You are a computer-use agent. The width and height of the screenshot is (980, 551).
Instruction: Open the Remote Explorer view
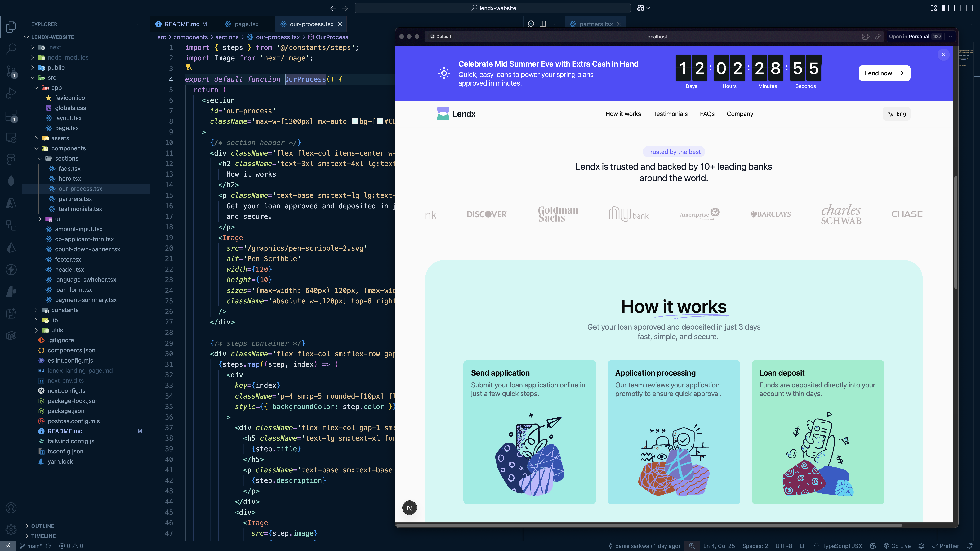(x=11, y=138)
